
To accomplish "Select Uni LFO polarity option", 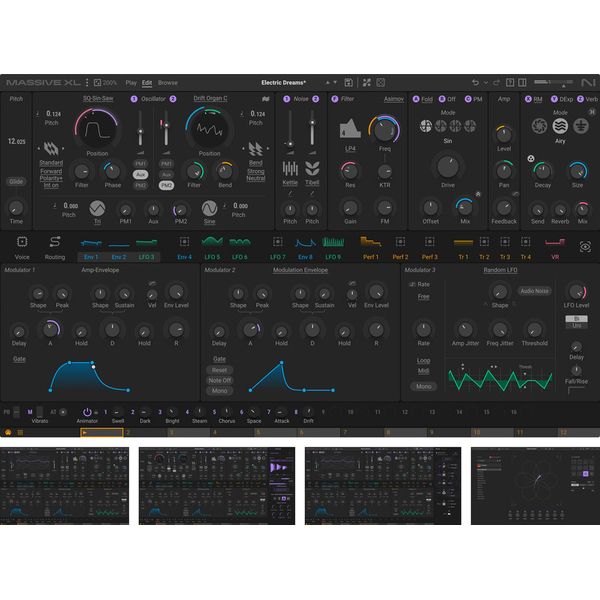I will click(576, 325).
